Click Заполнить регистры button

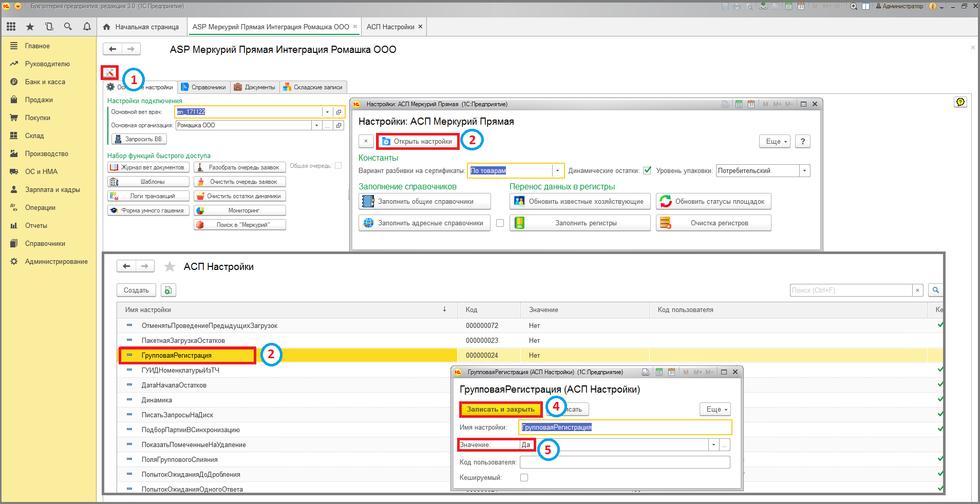pos(580,223)
